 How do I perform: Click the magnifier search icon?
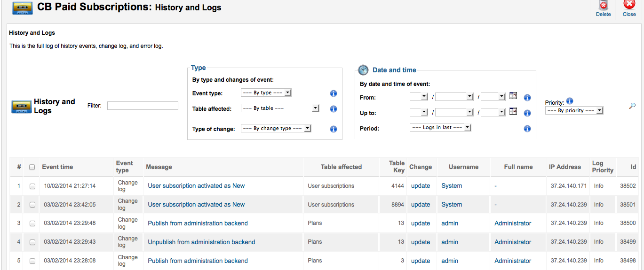(x=632, y=106)
